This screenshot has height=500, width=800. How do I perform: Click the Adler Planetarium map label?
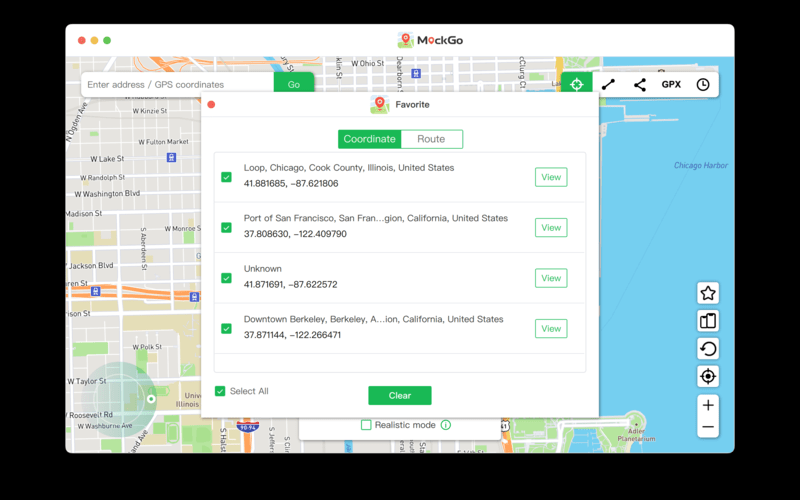pyautogui.click(x=636, y=435)
